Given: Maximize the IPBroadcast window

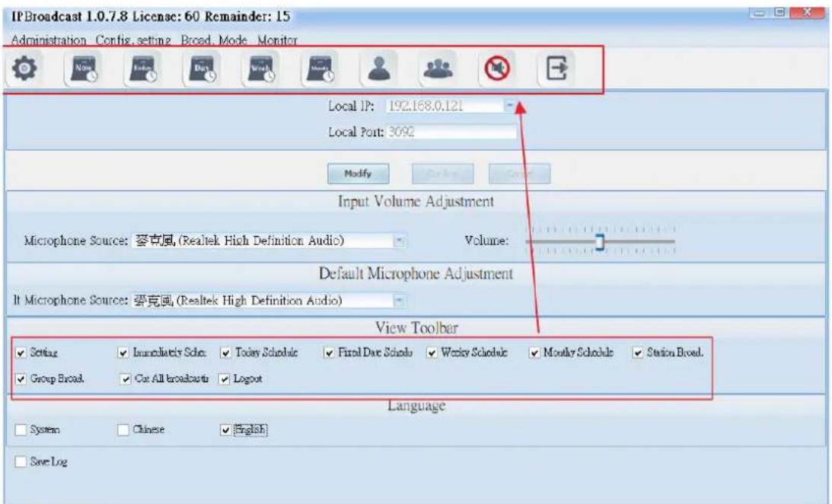Looking at the screenshot, I should coord(779,12).
